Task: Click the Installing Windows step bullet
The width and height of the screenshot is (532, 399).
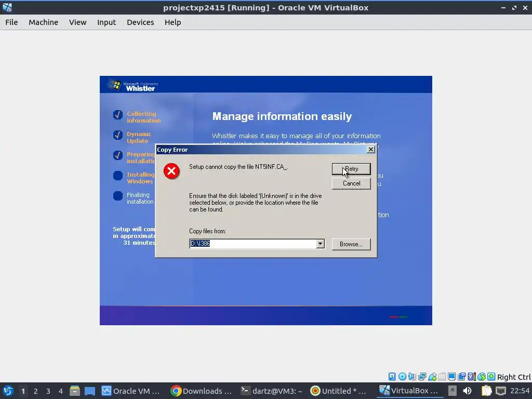Action: tap(118, 176)
